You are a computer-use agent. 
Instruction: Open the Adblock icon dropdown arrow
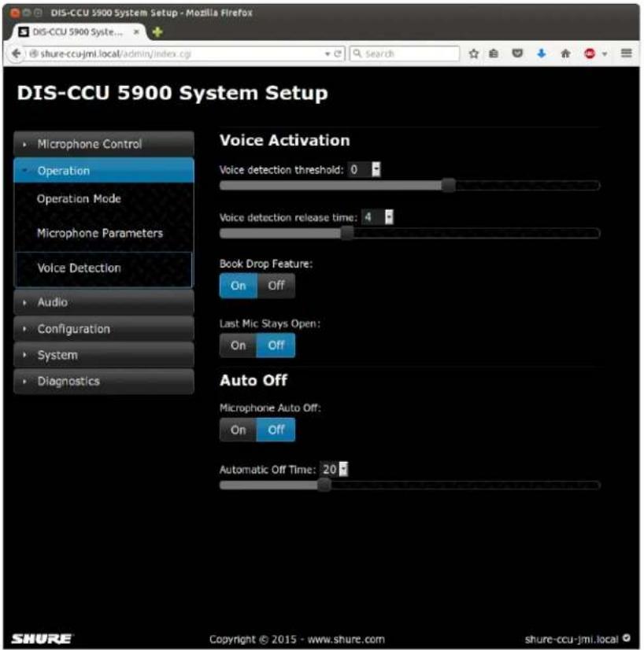pos(604,54)
